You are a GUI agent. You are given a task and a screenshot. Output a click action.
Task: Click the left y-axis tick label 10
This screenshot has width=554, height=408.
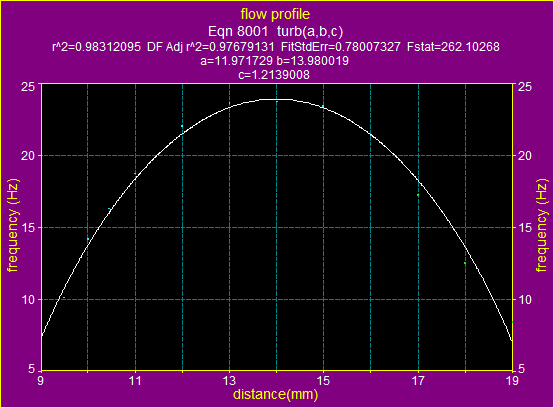pos(28,300)
